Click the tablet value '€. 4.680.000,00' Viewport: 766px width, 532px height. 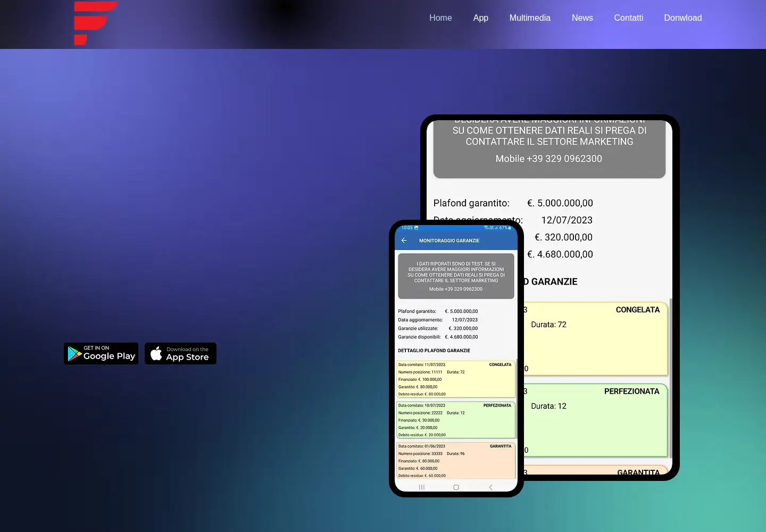(x=560, y=254)
